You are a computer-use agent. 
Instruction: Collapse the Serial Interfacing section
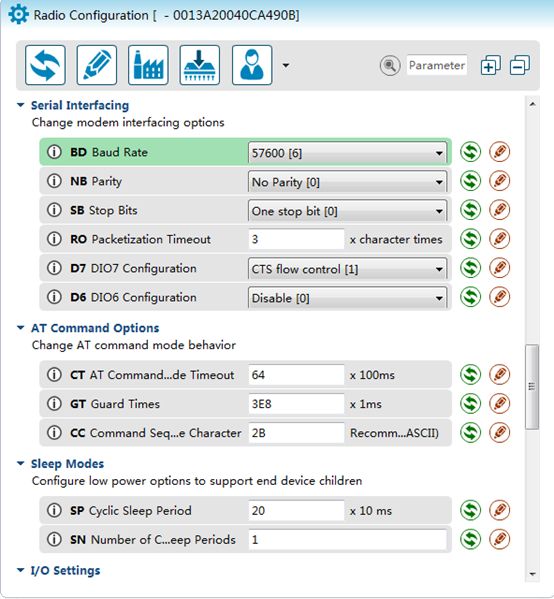click(21, 105)
